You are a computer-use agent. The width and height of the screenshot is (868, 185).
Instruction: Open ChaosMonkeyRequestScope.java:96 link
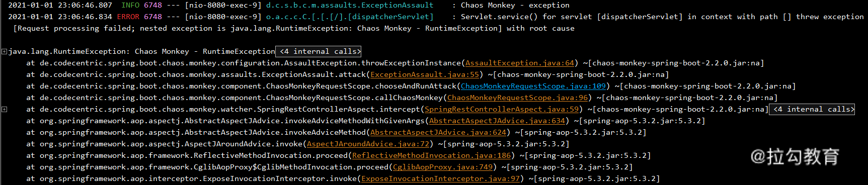(x=518, y=98)
